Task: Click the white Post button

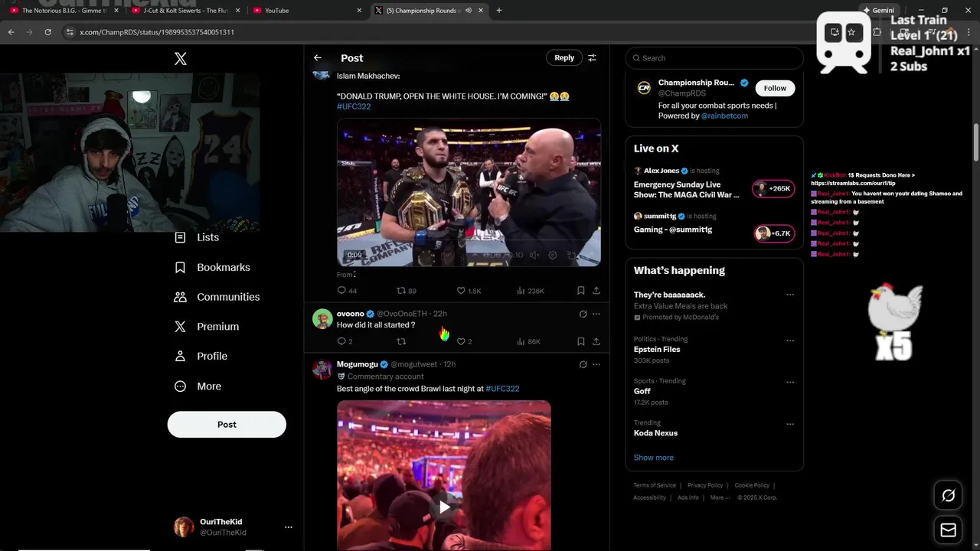Action: [x=227, y=424]
